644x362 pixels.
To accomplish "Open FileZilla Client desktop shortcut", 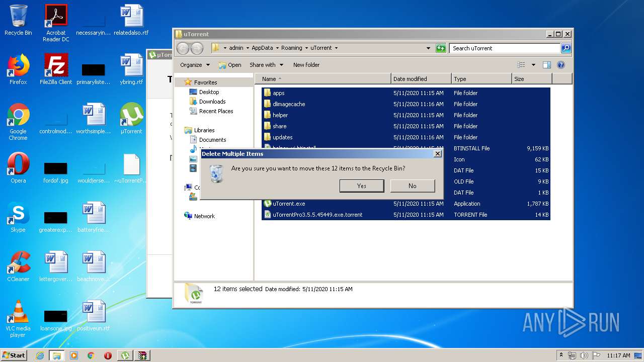I will 56,69.
